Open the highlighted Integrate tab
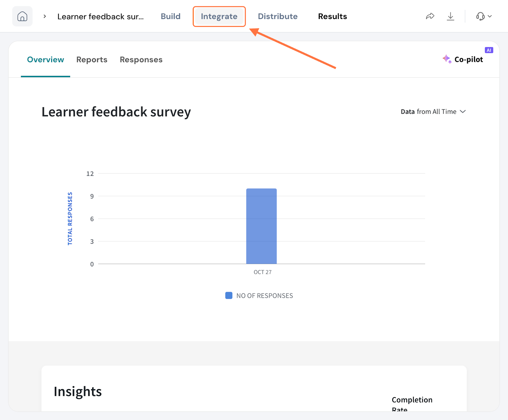This screenshot has width=508, height=420. click(x=219, y=16)
